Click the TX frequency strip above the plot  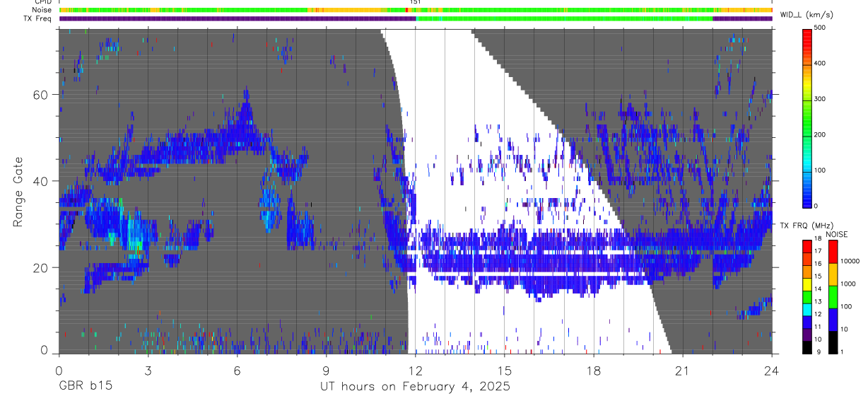[x=416, y=18]
